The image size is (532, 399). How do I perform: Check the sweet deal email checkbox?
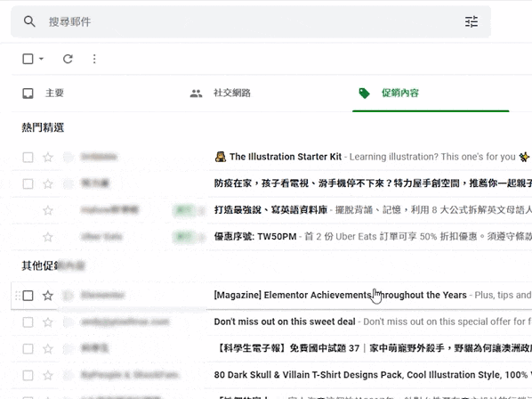click(x=28, y=322)
